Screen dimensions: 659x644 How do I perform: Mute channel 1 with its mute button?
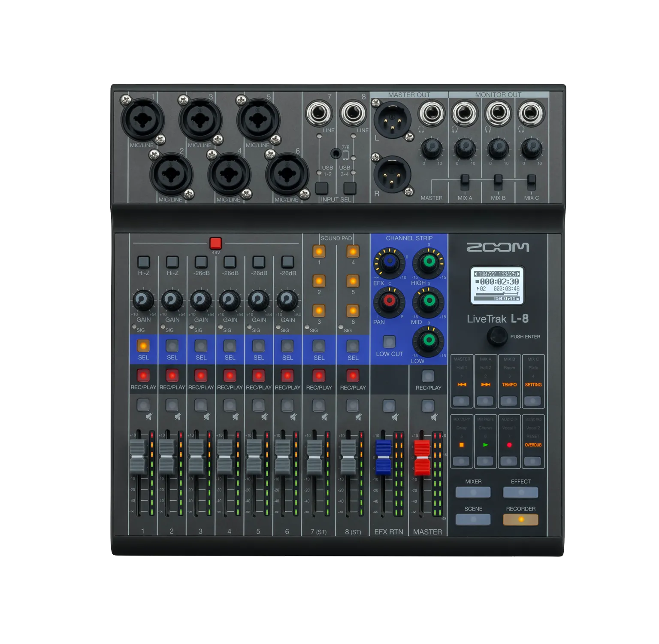143,405
